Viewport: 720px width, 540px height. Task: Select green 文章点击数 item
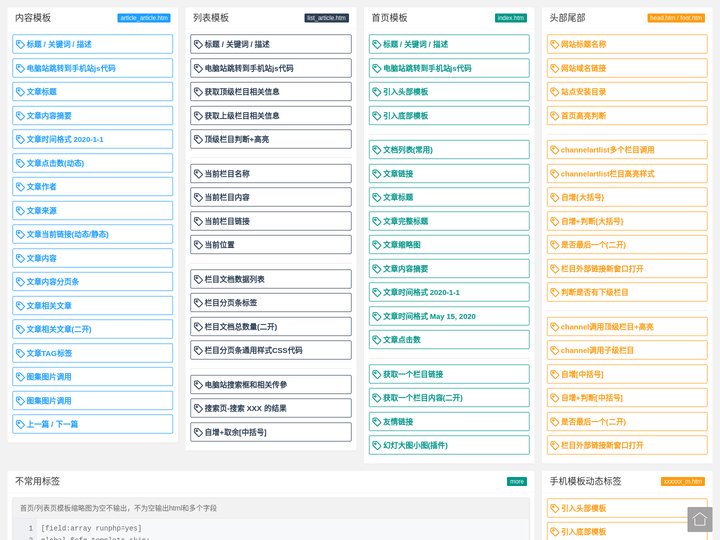(x=449, y=340)
